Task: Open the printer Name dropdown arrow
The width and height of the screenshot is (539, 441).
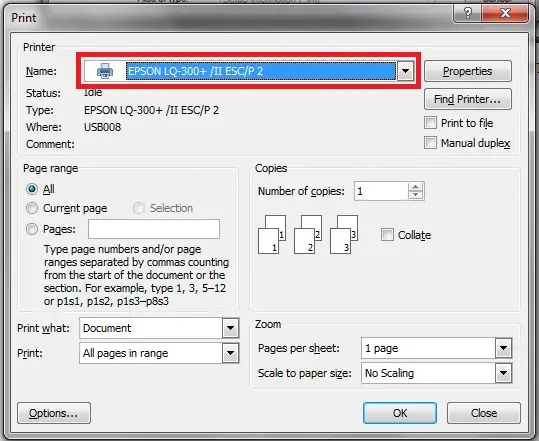Action: point(405,71)
